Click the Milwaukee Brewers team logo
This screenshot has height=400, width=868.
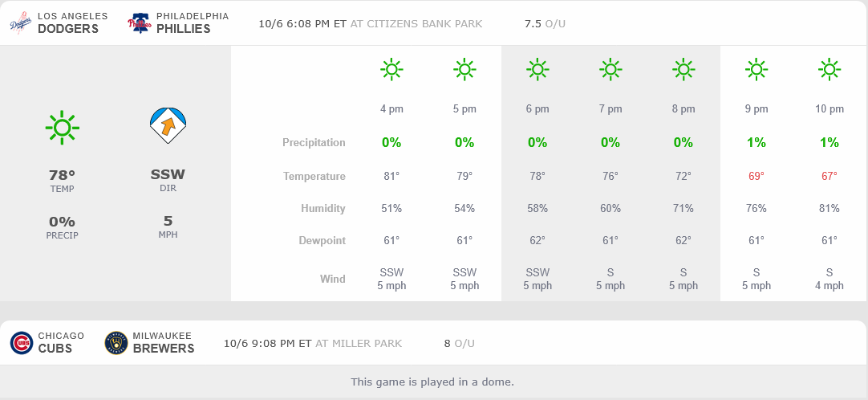pos(116,343)
